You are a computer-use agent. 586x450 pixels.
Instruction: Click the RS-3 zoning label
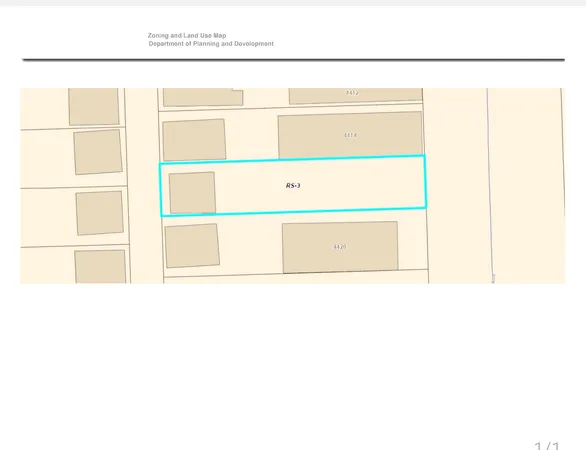293,186
